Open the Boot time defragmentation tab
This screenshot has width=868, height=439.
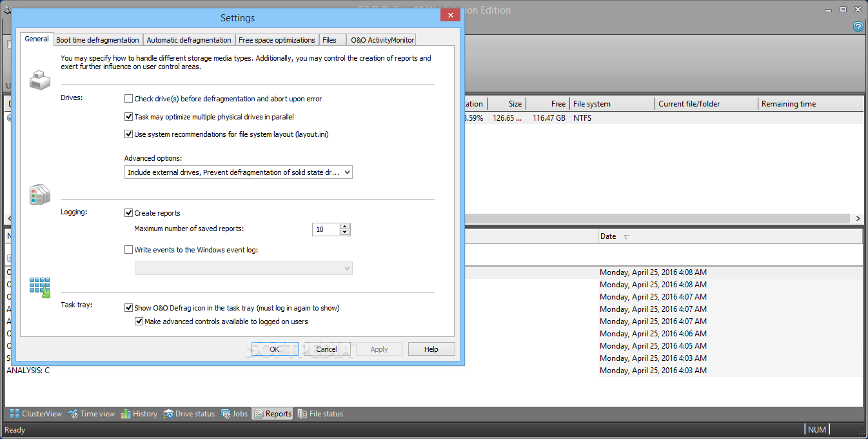tap(98, 40)
